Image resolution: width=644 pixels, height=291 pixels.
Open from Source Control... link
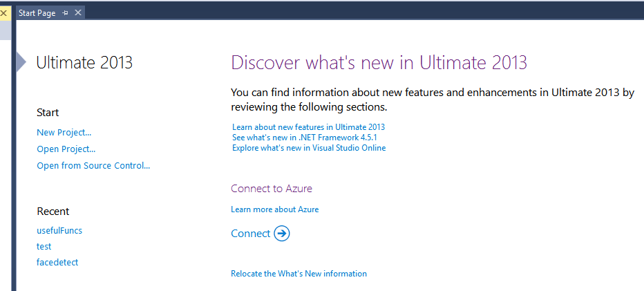pyautogui.click(x=93, y=166)
